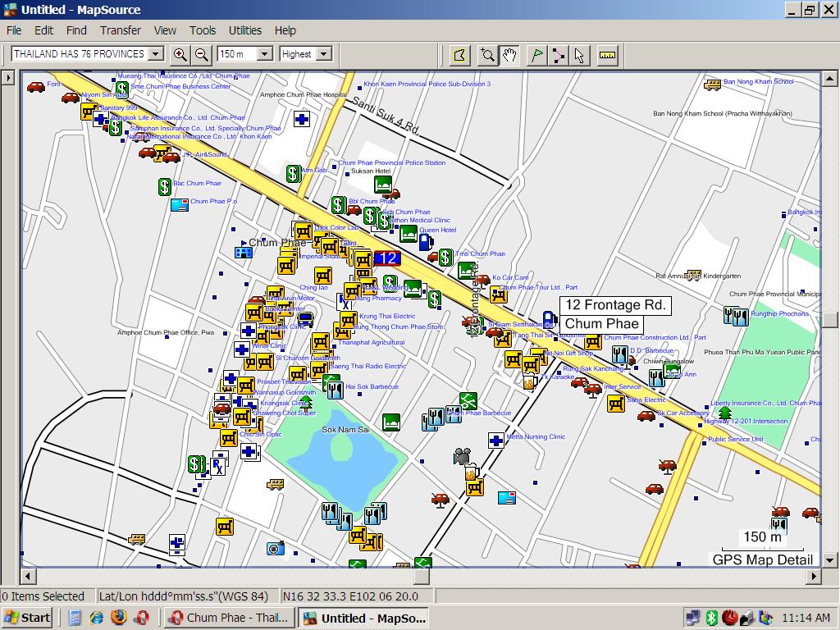Click the 11:14 AM system clock
The height and width of the screenshot is (630, 840).
[806, 618]
